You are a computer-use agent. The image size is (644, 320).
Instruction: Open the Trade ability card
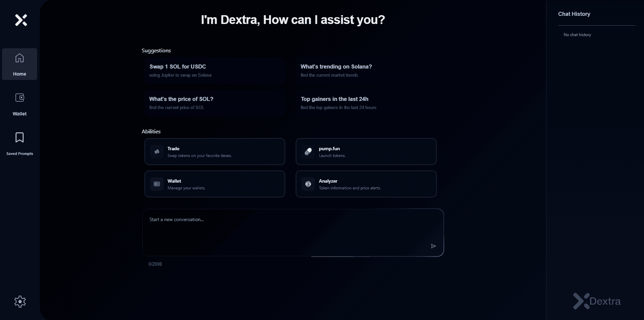[x=214, y=151]
